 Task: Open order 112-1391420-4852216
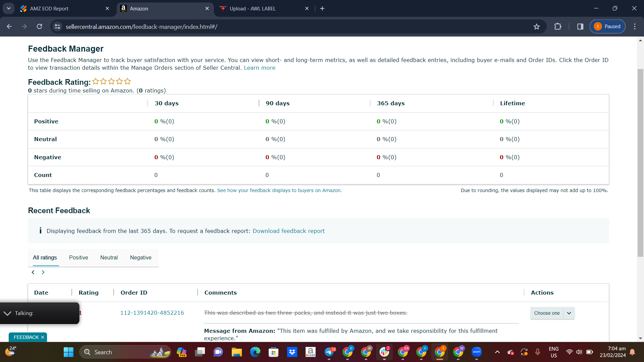[152, 313]
